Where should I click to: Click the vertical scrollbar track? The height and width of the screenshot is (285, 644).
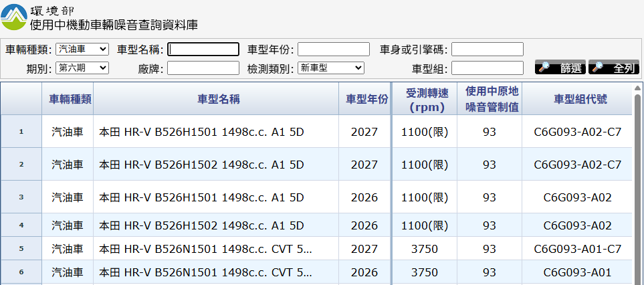pyautogui.click(x=637, y=189)
